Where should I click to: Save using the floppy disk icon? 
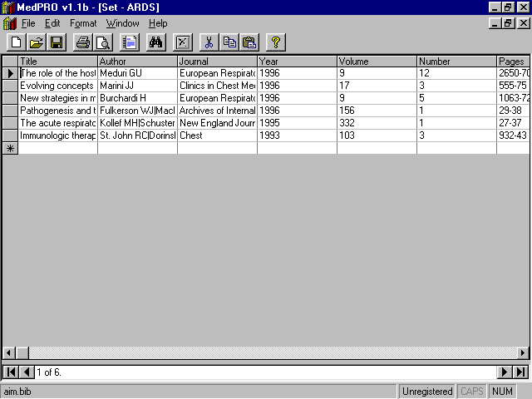(56, 42)
